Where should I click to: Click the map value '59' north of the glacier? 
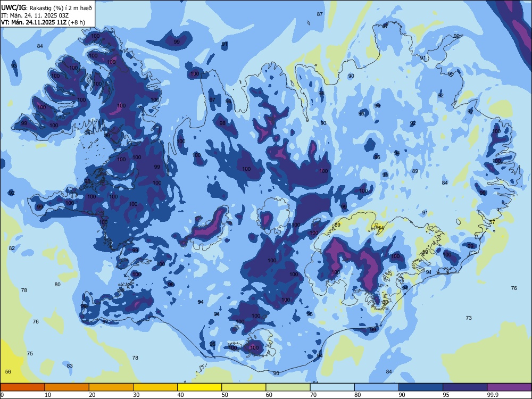[x=337, y=225]
